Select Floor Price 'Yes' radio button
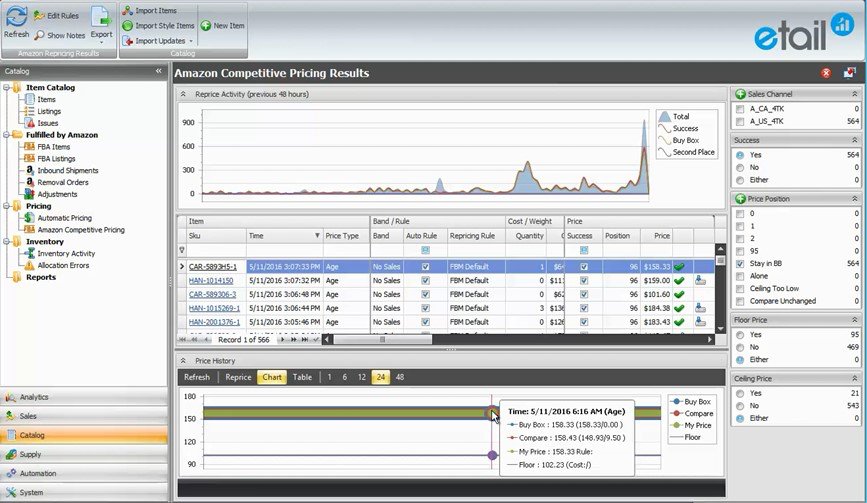 [x=740, y=335]
